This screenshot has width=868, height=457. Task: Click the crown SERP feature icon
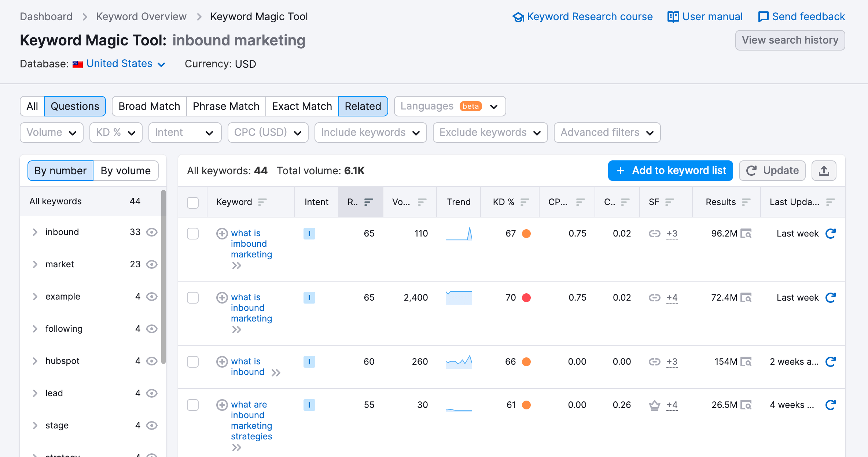tap(654, 405)
